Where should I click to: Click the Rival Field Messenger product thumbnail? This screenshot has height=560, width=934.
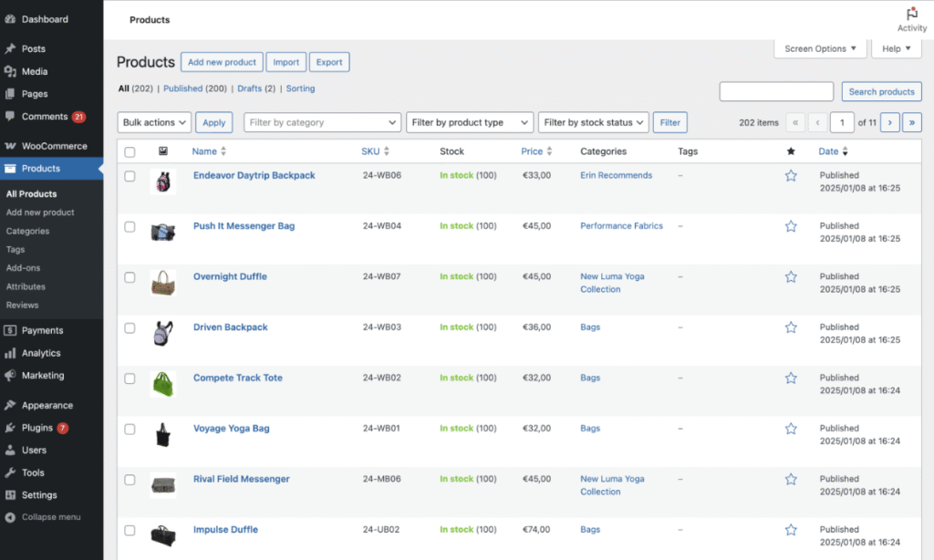tap(163, 484)
